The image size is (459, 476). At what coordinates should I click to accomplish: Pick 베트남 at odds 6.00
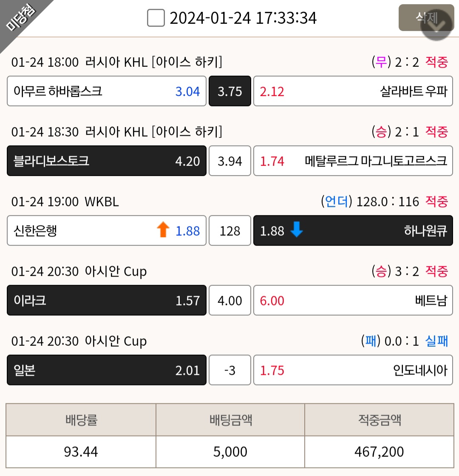353,300
